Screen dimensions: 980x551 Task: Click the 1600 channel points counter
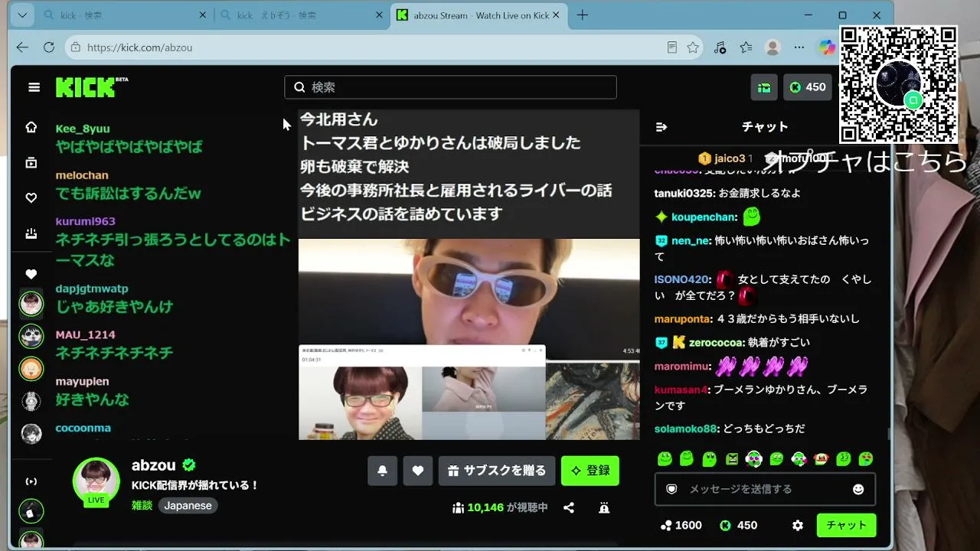point(681,525)
